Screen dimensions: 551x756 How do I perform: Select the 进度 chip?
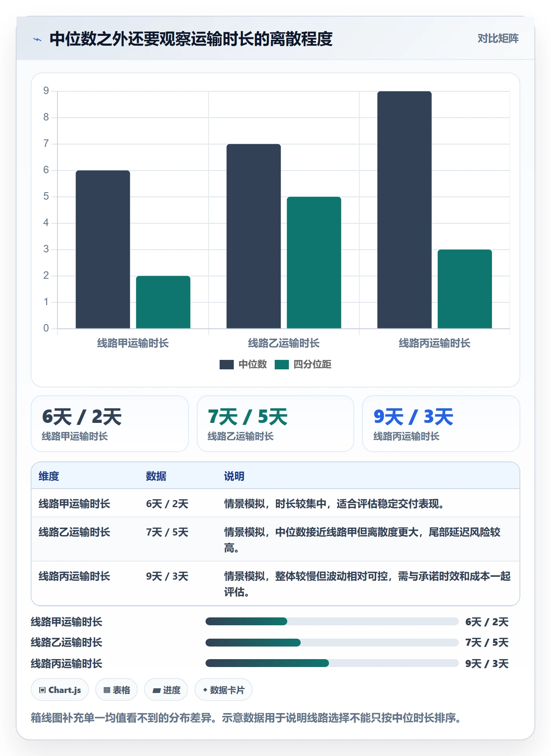pyautogui.click(x=166, y=690)
